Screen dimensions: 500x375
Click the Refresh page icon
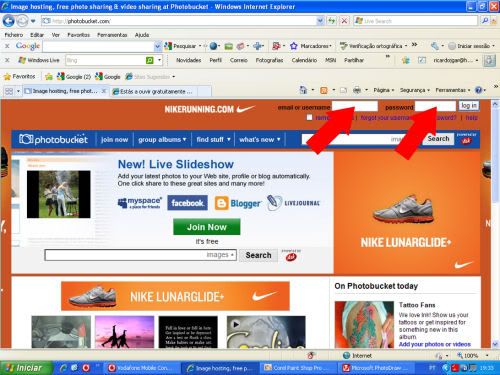(331, 21)
